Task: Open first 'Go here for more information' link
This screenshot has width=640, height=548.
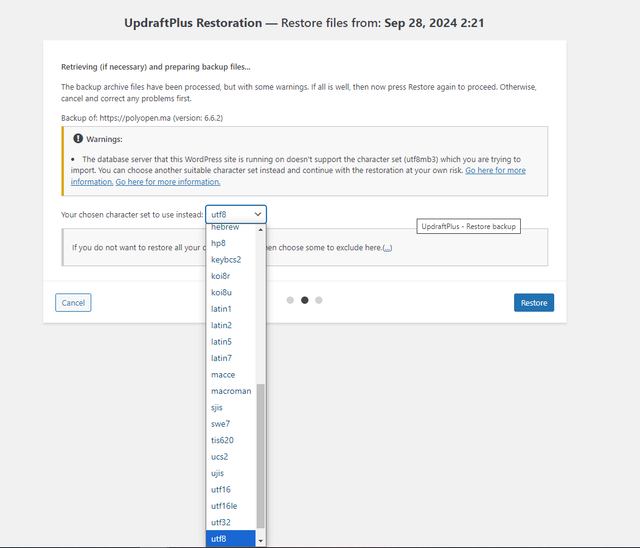Action: [x=496, y=171]
